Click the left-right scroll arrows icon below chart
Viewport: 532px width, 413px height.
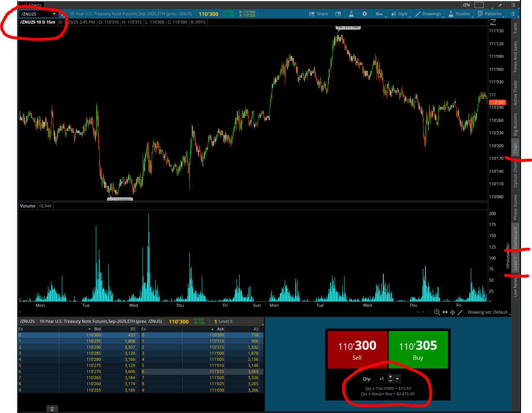(x=445, y=312)
